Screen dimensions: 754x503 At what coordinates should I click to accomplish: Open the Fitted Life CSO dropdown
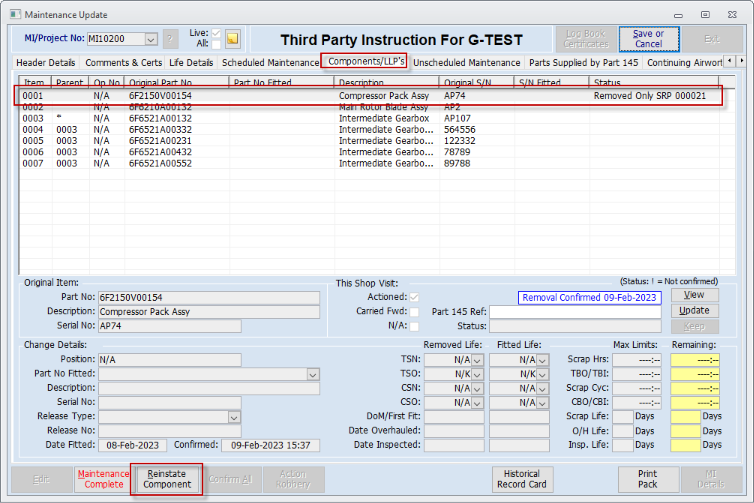tap(542, 402)
